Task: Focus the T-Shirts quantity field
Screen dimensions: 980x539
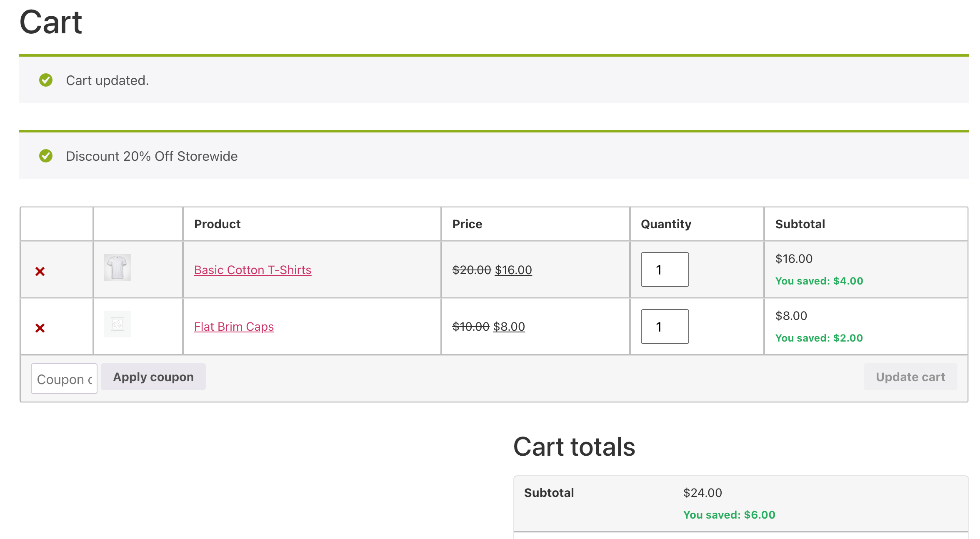Action: point(665,269)
